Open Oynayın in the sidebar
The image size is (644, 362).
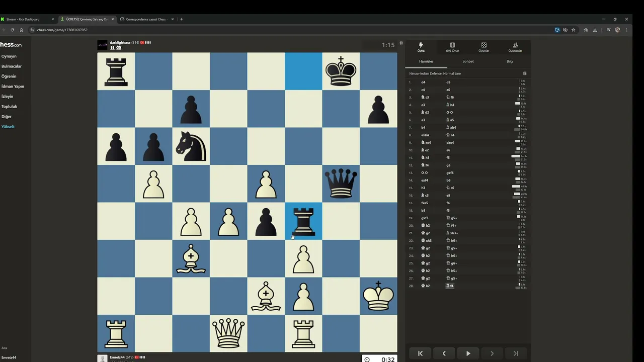coord(9,56)
